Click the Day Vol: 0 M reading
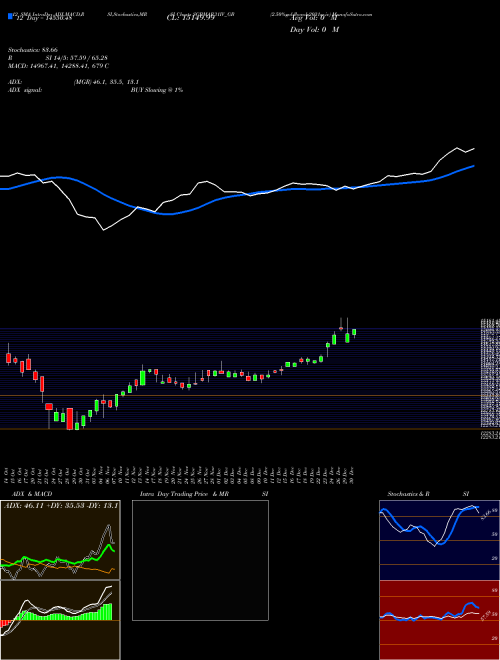This screenshot has height=660, width=500. (314, 30)
